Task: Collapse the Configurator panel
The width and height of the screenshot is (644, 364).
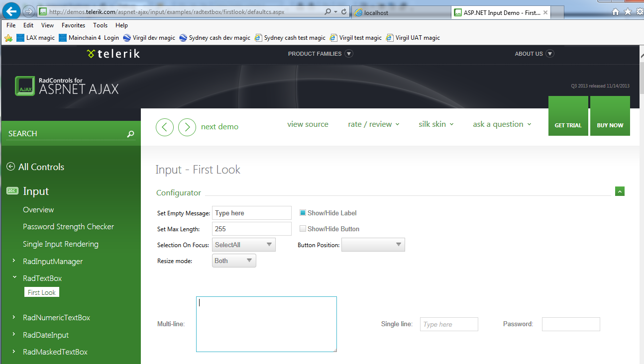Action: 620,191
